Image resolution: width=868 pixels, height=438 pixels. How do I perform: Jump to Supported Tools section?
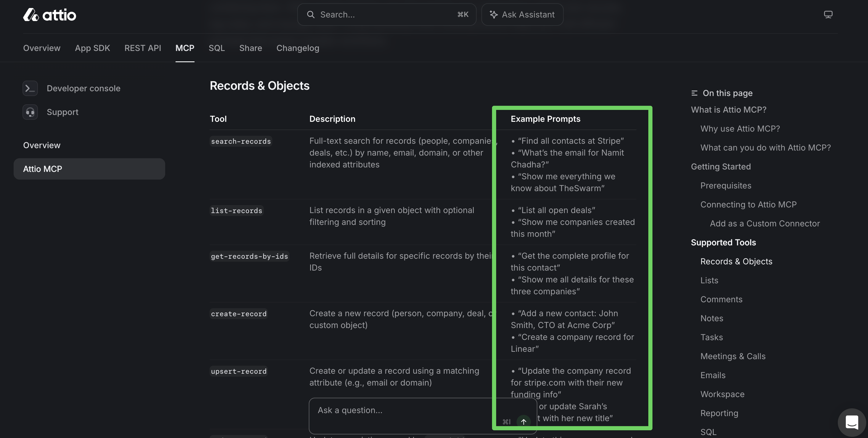point(723,242)
